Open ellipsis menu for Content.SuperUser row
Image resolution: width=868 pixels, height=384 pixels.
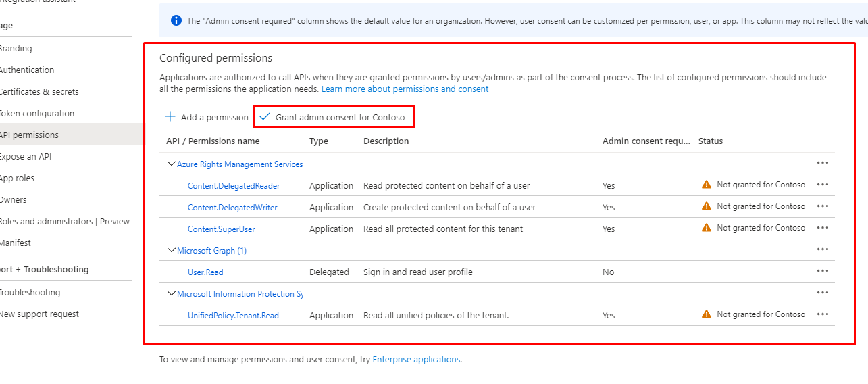pos(822,228)
